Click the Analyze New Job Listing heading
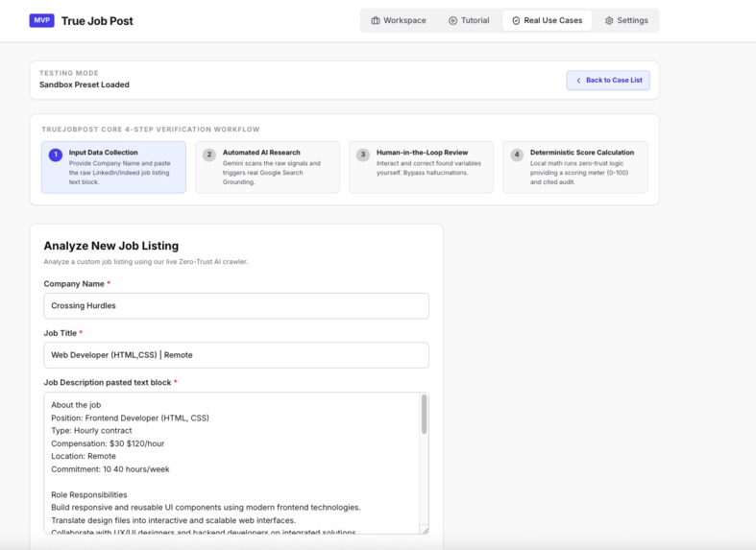This screenshot has height=550, width=756. tap(111, 246)
